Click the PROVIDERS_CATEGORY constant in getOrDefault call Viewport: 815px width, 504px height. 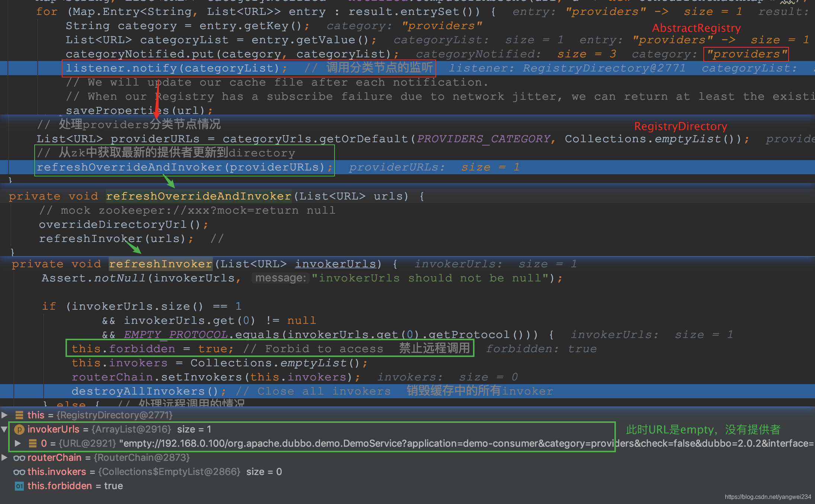(x=483, y=139)
